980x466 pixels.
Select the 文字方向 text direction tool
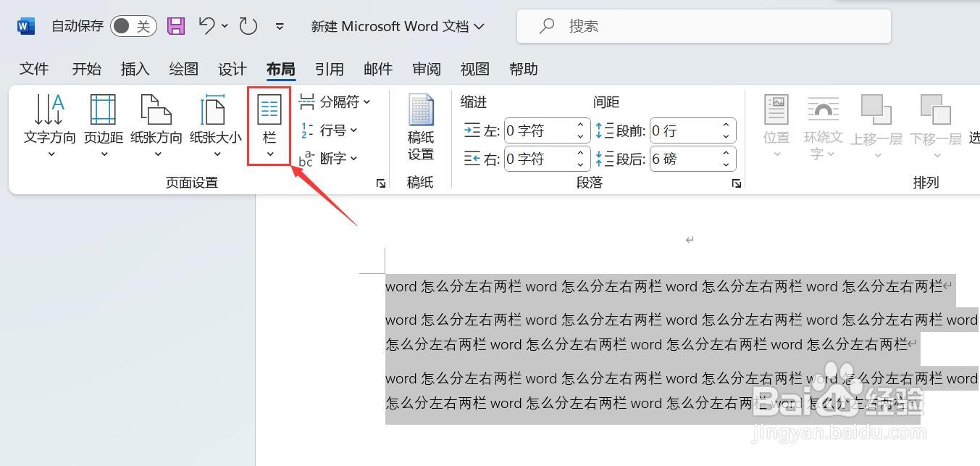[x=49, y=122]
